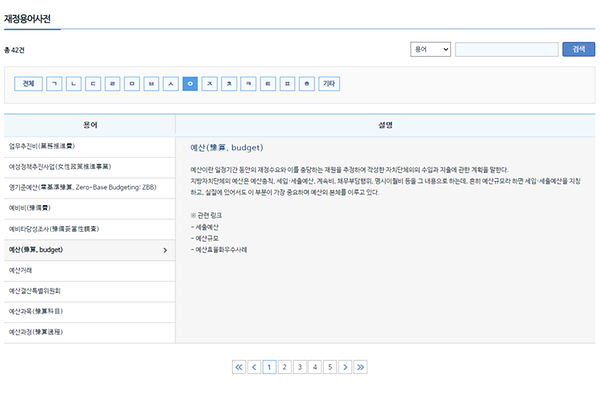Filter terms by consonant ㄴ
The height and width of the screenshot is (403, 600).
73,84
